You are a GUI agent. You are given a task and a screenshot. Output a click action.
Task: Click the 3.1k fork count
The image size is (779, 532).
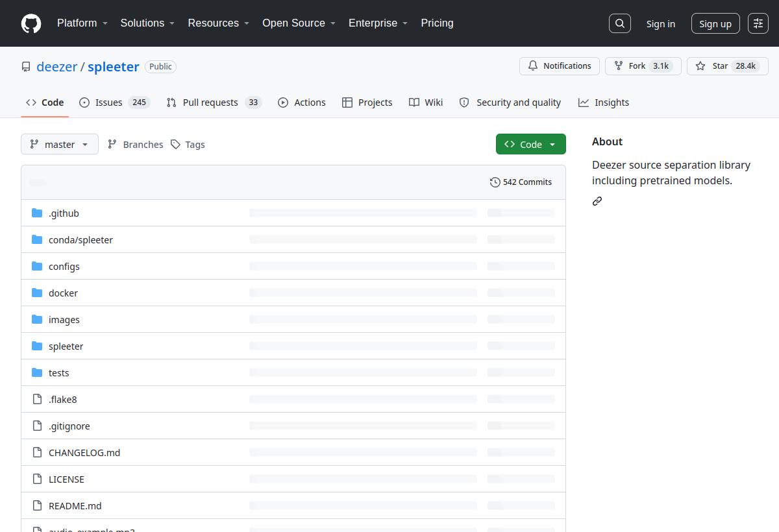pos(661,66)
